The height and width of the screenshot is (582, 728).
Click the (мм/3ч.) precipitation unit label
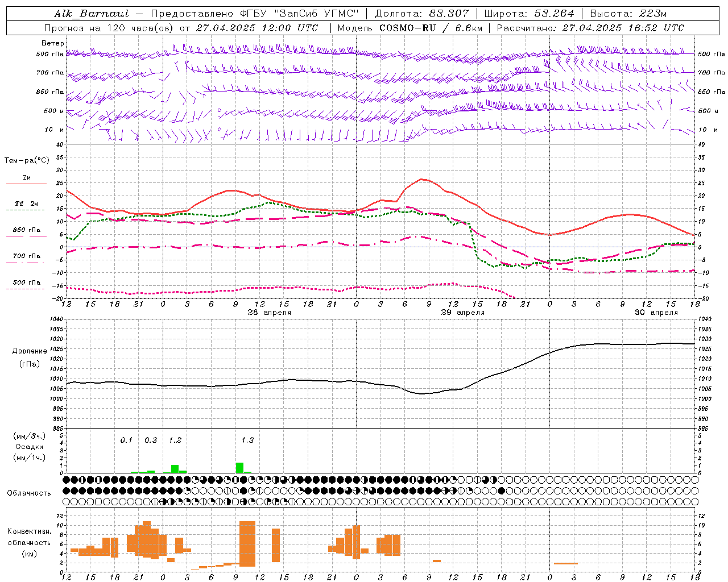[x=29, y=436]
